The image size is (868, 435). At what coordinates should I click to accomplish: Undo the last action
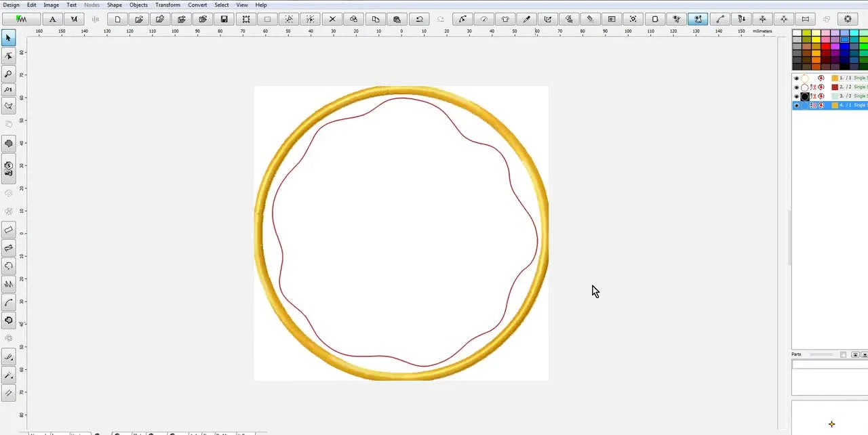click(x=419, y=19)
